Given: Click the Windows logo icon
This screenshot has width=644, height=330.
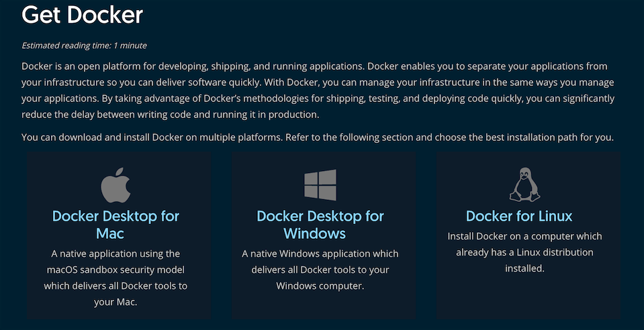Looking at the screenshot, I should (320, 185).
